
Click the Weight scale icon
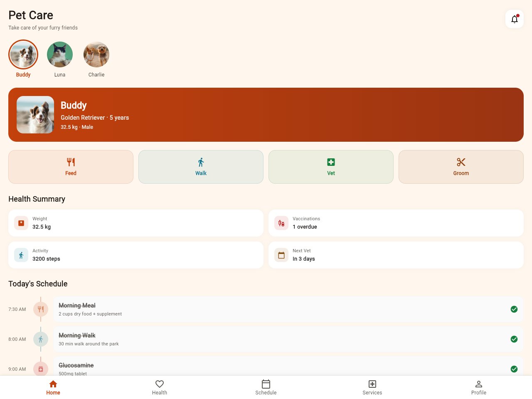(x=21, y=223)
